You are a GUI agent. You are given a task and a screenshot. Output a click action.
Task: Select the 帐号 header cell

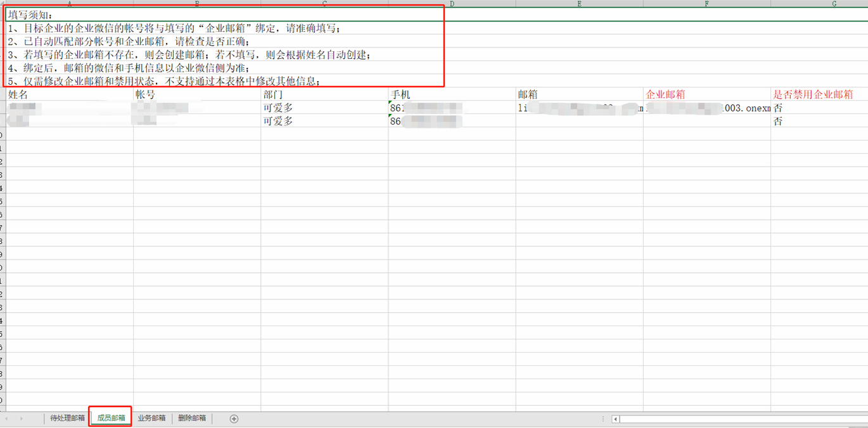(x=196, y=94)
